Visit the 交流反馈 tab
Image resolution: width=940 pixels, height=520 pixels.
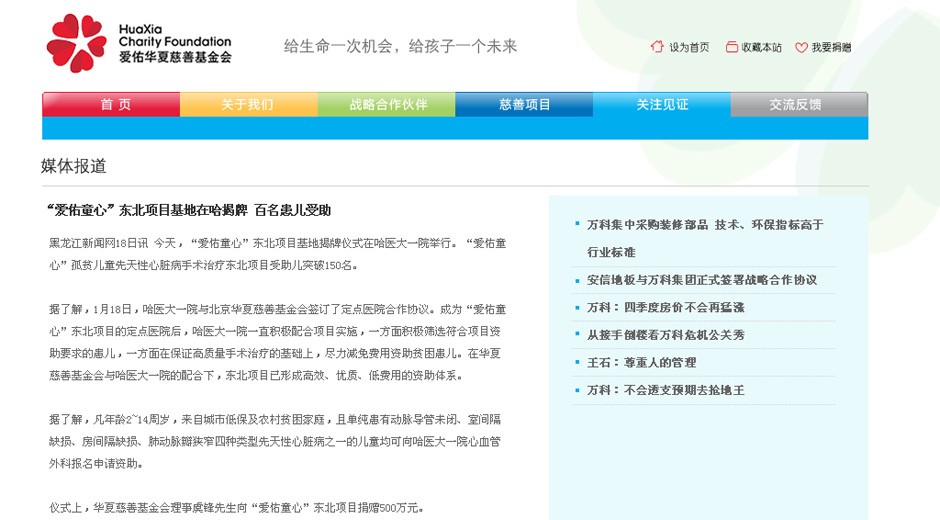pos(799,104)
